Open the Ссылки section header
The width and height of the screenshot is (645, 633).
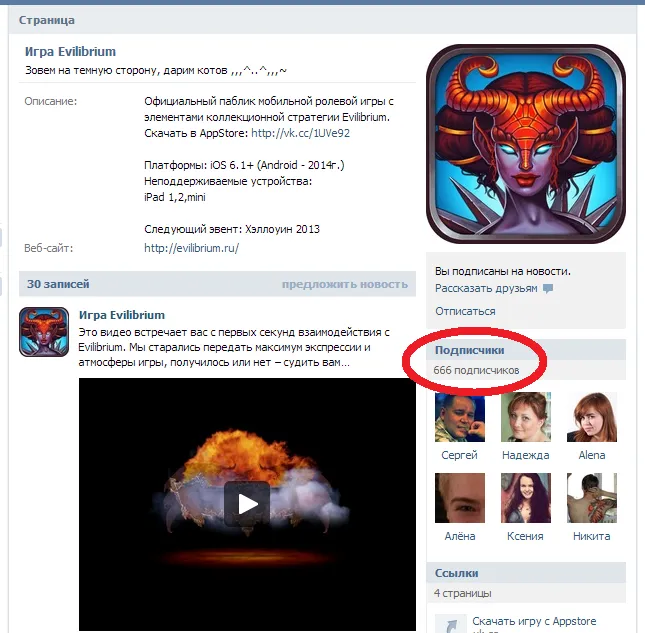pyautogui.click(x=527, y=573)
